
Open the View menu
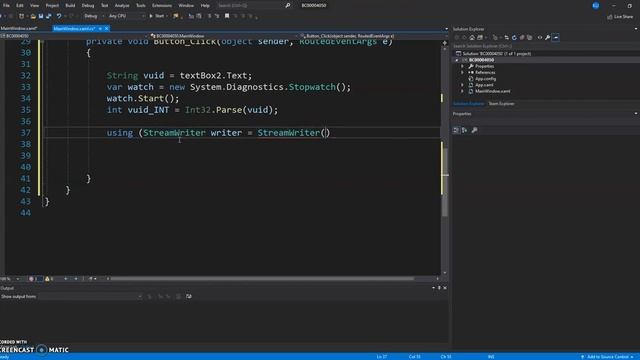(x=35, y=6)
